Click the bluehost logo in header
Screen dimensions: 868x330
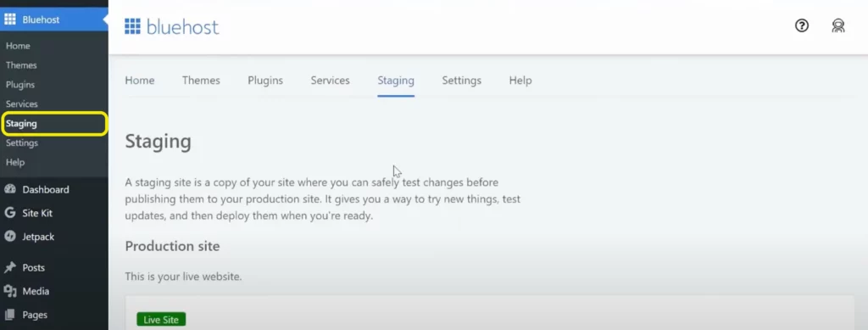171,26
